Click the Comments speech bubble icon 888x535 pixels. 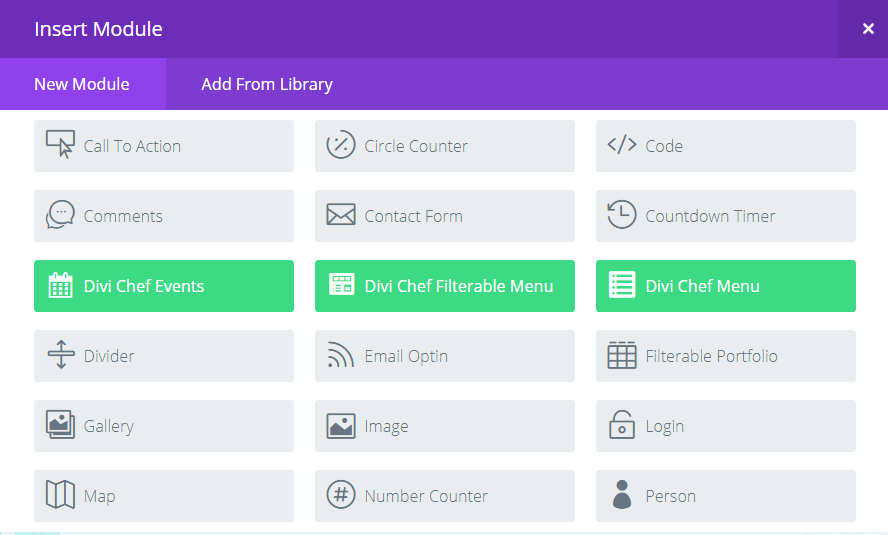click(60, 215)
